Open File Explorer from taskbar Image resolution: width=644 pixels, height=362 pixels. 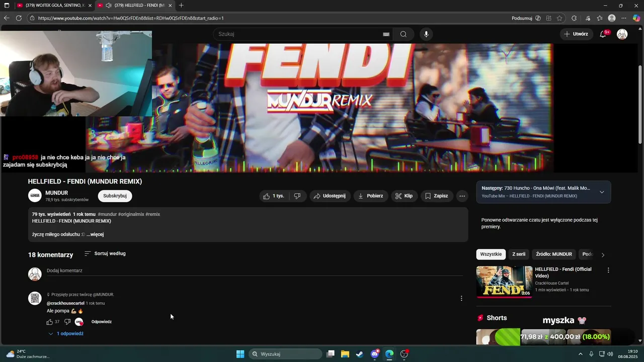pyautogui.click(x=345, y=354)
